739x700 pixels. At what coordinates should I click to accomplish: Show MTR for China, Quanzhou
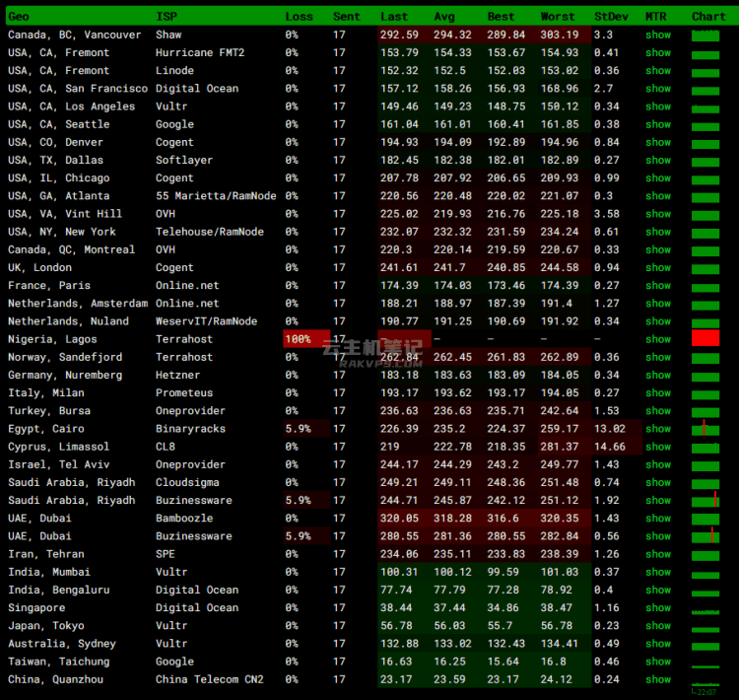[x=658, y=679]
